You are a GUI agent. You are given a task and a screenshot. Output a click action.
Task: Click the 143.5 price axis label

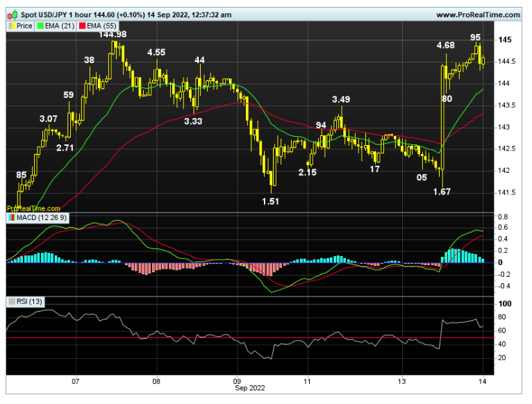(x=506, y=105)
